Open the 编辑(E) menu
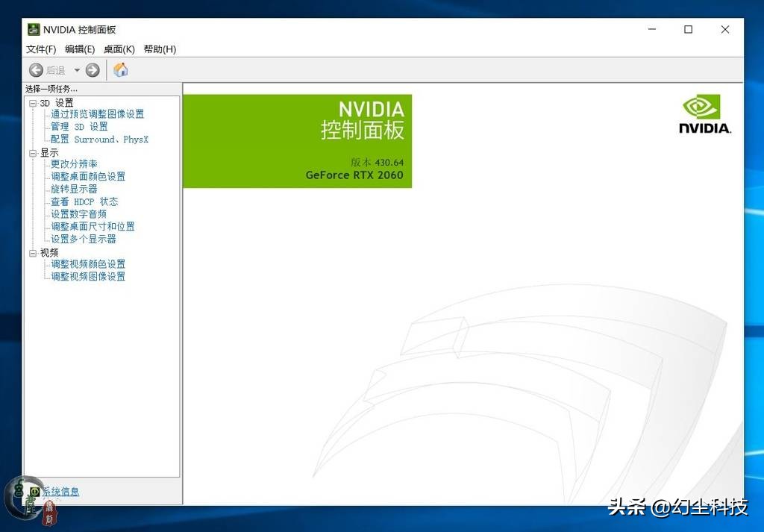 pos(79,49)
